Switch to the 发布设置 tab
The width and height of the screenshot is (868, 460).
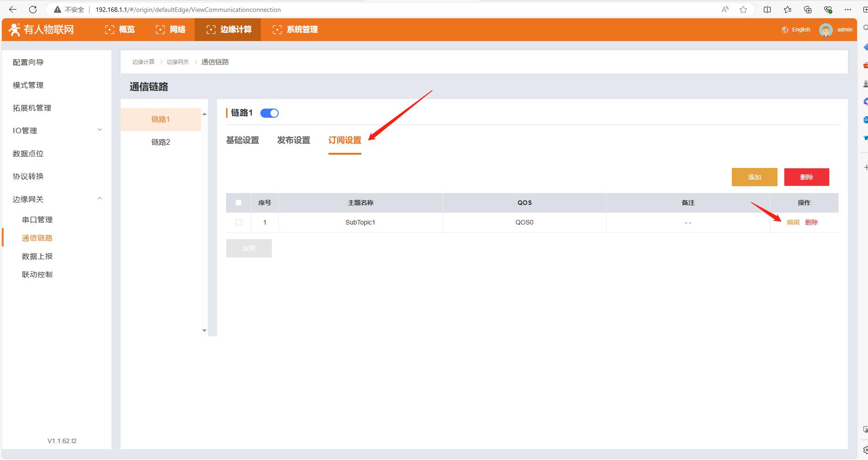click(x=293, y=141)
